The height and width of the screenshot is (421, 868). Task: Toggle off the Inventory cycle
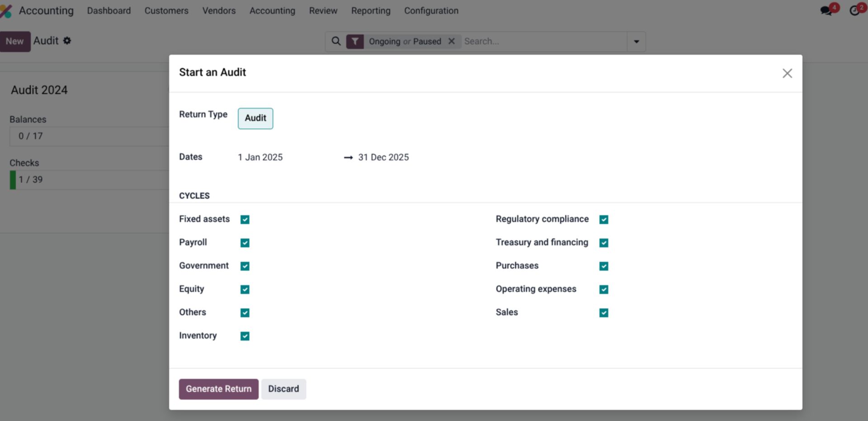(245, 336)
